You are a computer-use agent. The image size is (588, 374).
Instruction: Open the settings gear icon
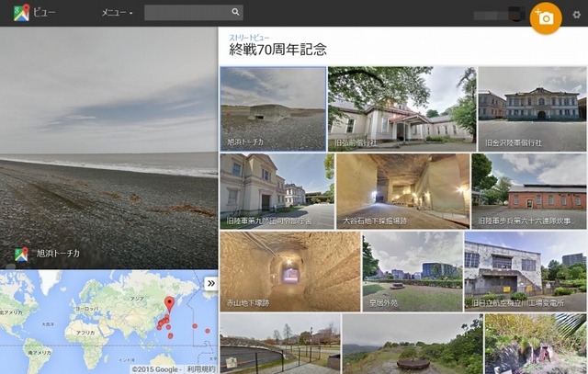[x=576, y=14]
